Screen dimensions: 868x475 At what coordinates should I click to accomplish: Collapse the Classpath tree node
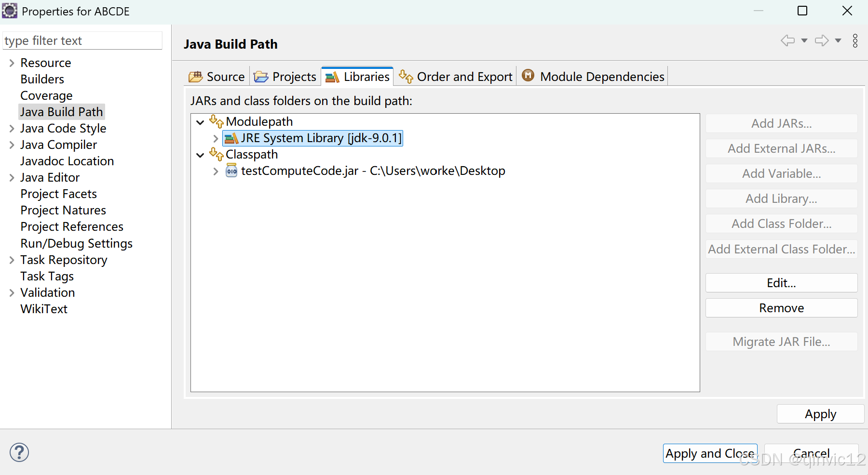pyautogui.click(x=200, y=155)
